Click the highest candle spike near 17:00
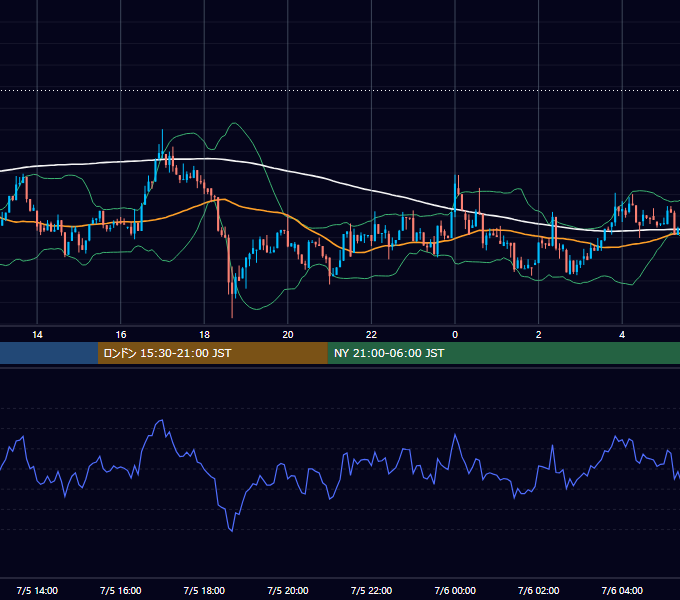The height and width of the screenshot is (600, 680). pyautogui.click(x=162, y=143)
